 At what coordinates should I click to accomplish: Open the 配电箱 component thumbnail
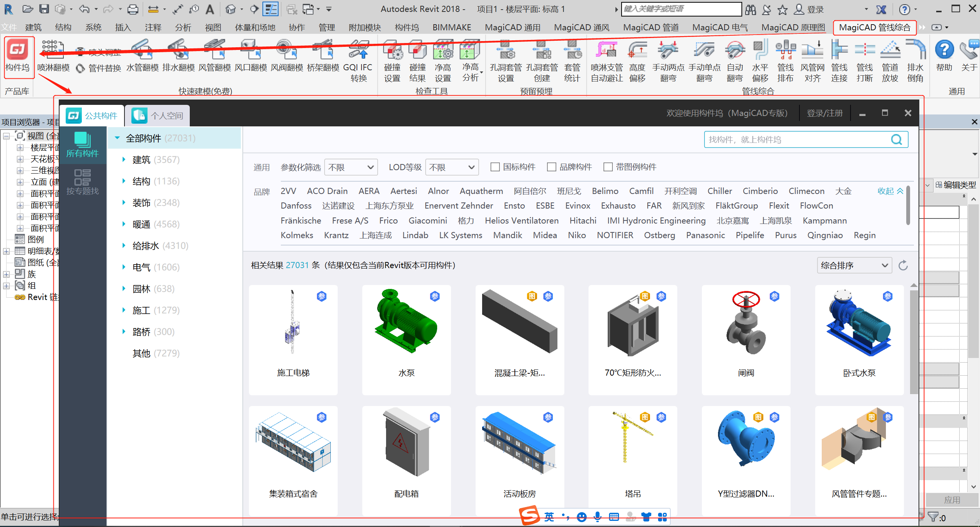point(406,461)
